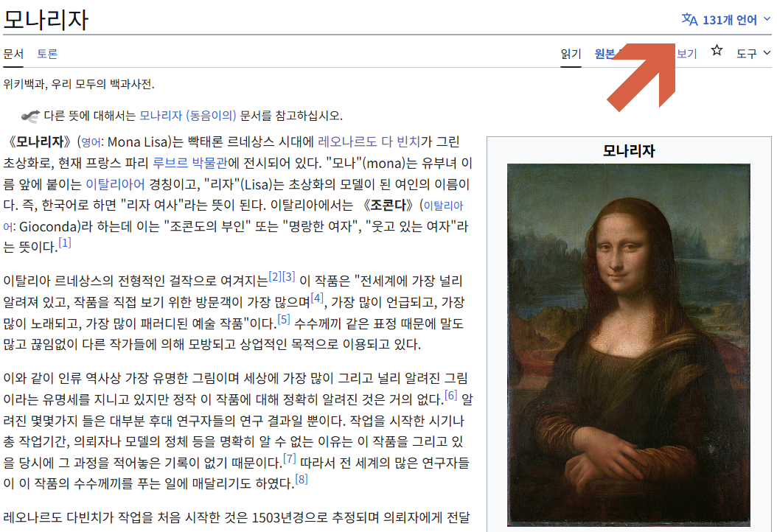Click the infobox heading 모나리자
The height and width of the screenshot is (532, 777).
pyautogui.click(x=628, y=150)
